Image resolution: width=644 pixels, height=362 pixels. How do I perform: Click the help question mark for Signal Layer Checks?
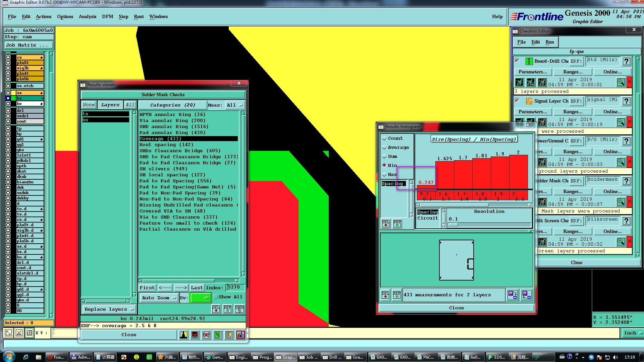(x=626, y=101)
